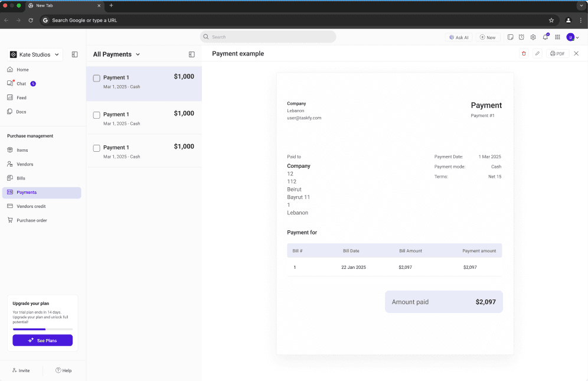This screenshot has width=588, height=381.
Task: Select Payments in the sidebar
Action: coord(42,193)
